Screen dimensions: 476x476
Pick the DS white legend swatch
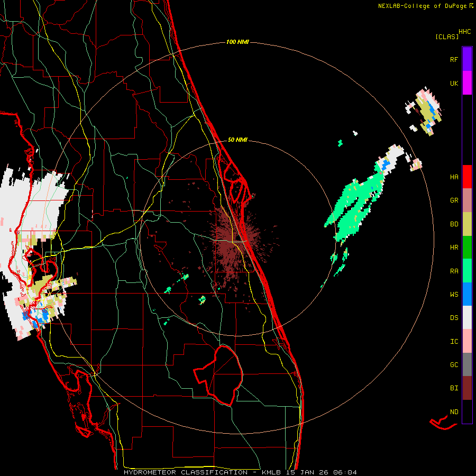(x=467, y=317)
